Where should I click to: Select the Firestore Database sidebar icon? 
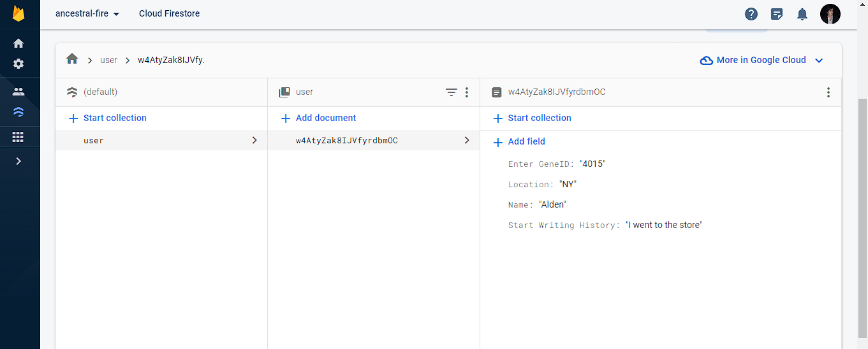tap(18, 113)
